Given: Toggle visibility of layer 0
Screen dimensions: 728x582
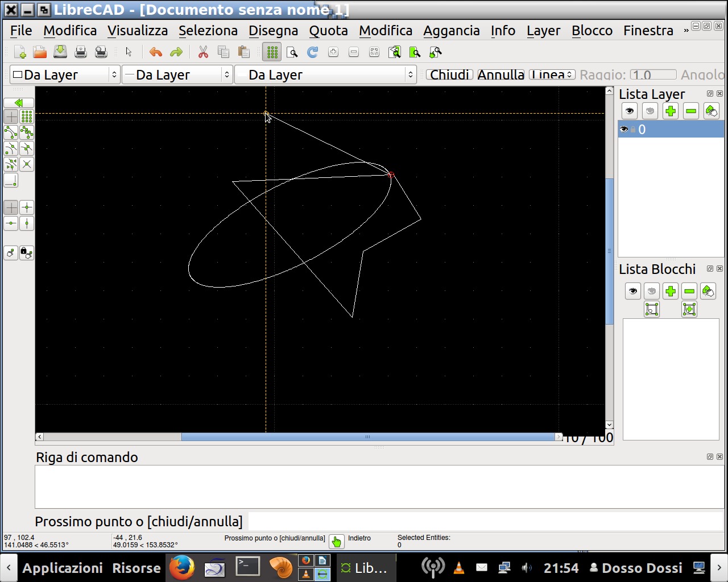Looking at the screenshot, I should [x=624, y=130].
